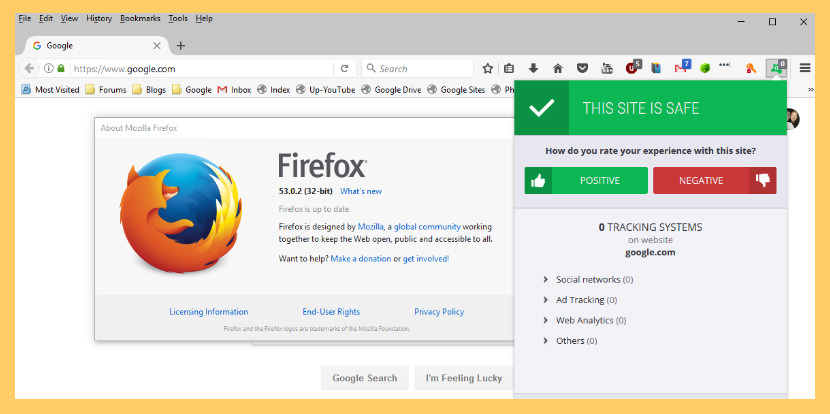Go to the Home page icon

[x=558, y=69]
